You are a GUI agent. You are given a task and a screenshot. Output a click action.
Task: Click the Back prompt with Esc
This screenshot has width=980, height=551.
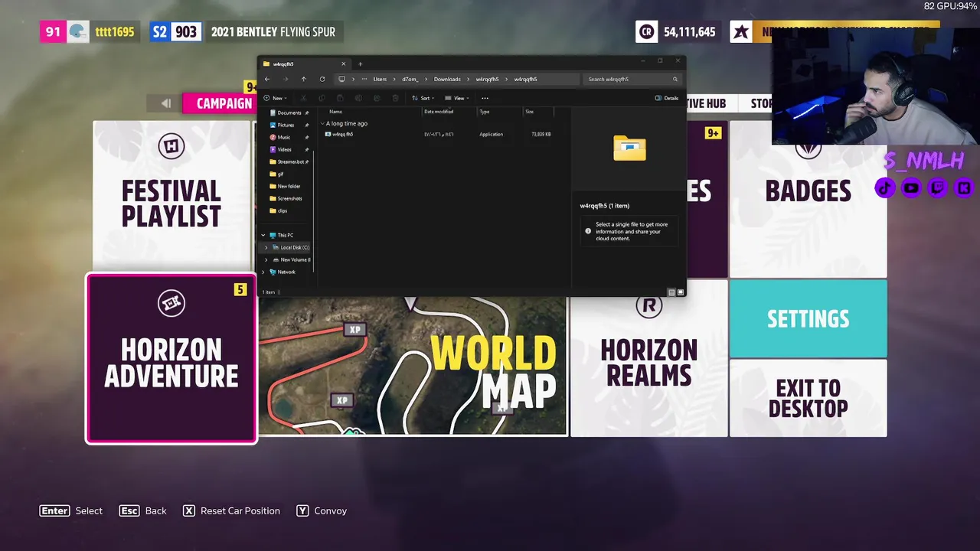pyautogui.click(x=142, y=510)
